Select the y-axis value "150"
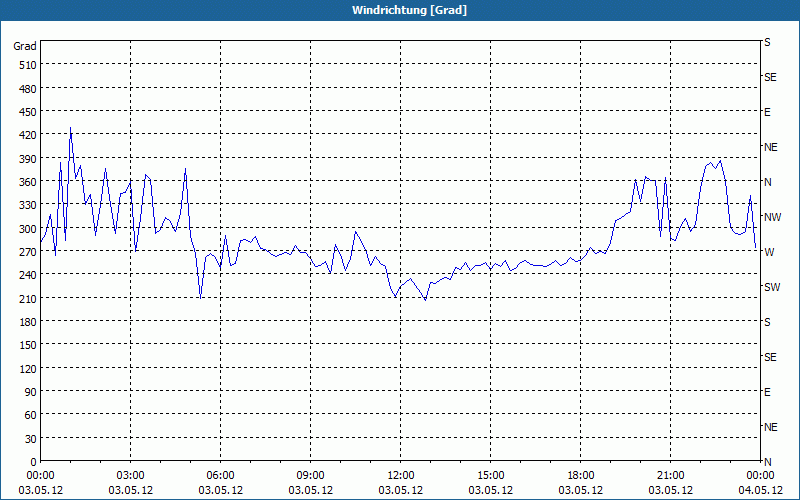 (x=28, y=345)
